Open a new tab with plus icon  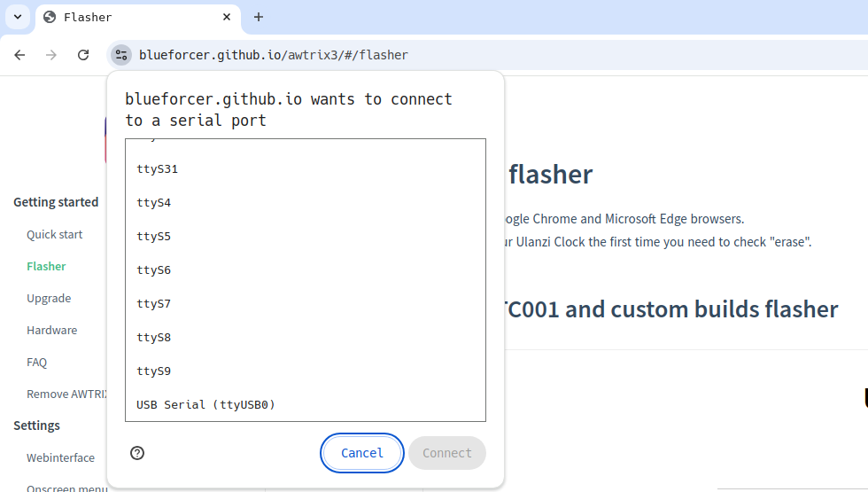click(x=259, y=17)
